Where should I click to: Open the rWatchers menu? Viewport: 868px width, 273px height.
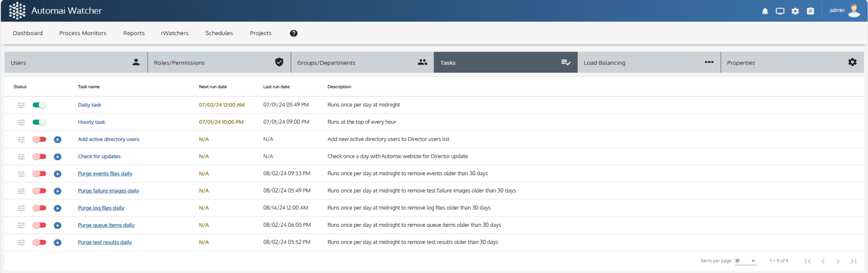point(175,33)
